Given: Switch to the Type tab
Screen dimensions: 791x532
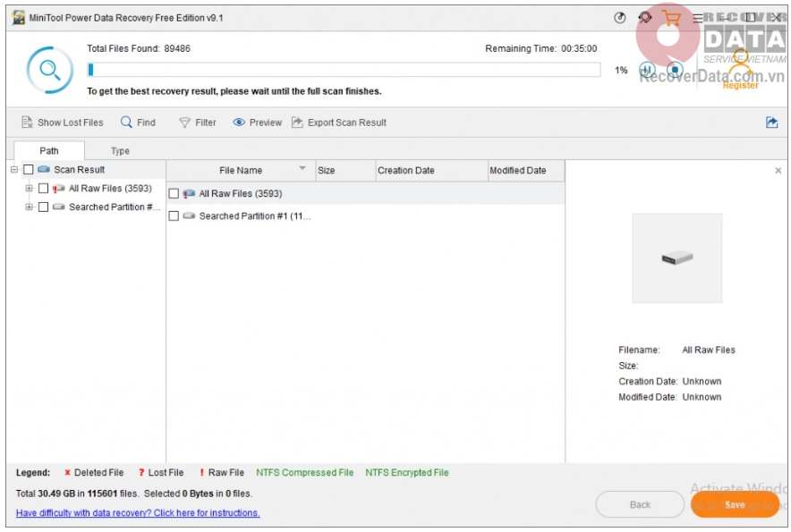Looking at the screenshot, I should coord(120,151).
